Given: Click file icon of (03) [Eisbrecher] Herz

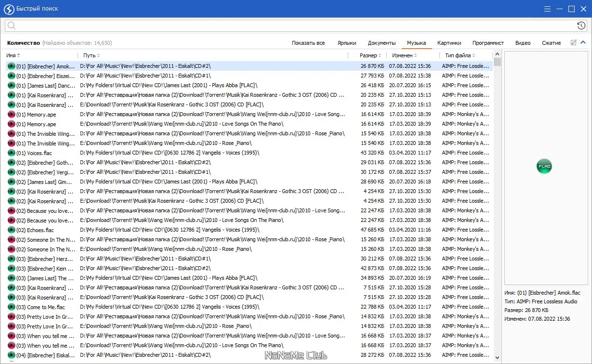Looking at the screenshot, I should pos(12,259).
